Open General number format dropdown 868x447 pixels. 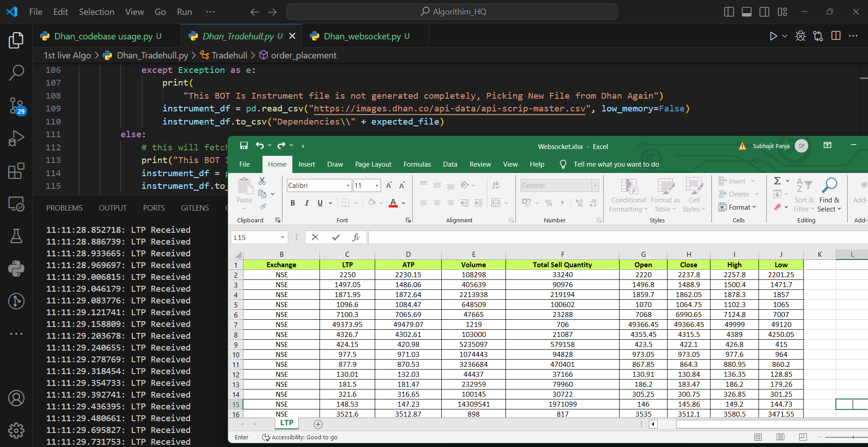coord(595,186)
